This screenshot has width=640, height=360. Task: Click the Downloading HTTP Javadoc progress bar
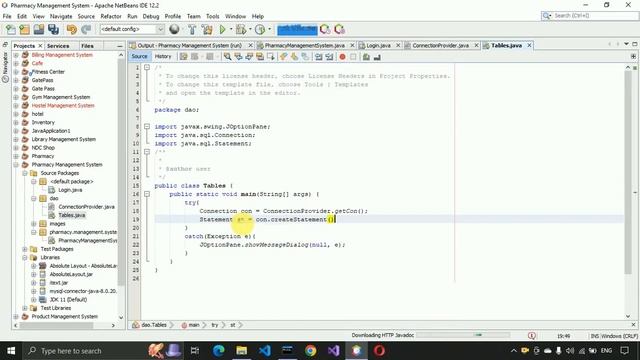[463, 335]
